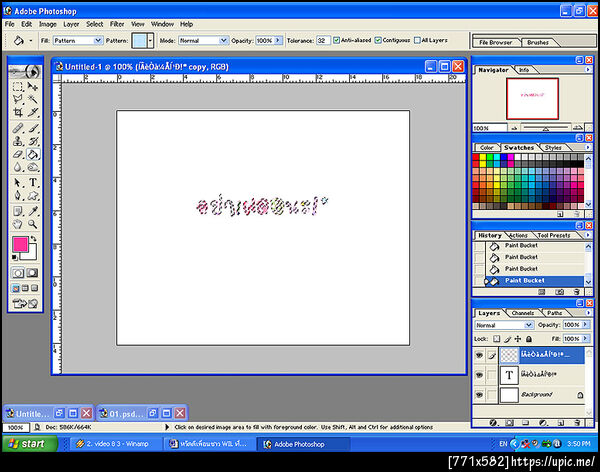This screenshot has width=600, height=472.
Task: Select the Rectangular Marquee tool
Action: tap(18, 87)
